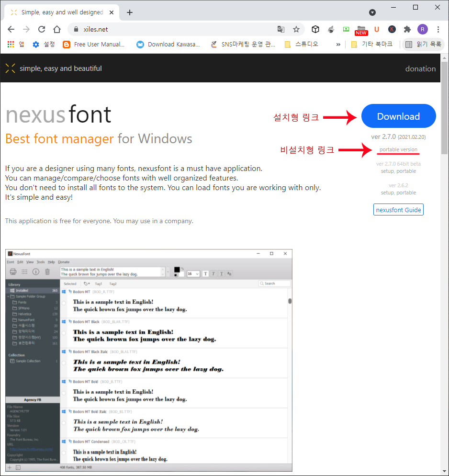
Task: Open Free User Manual bookmark
Action: (x=94, y=45)
